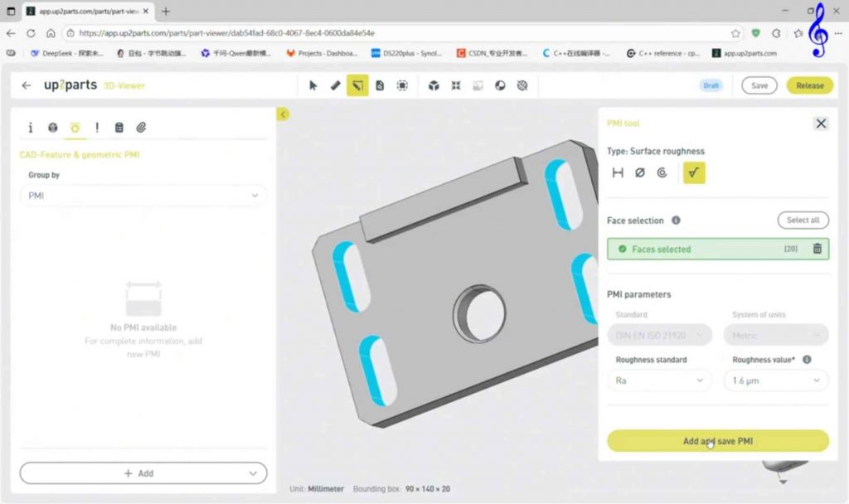This screenshot has width=849, height=504.
Task: Click the calculator icon in left panel
Action: click(119, 128)
